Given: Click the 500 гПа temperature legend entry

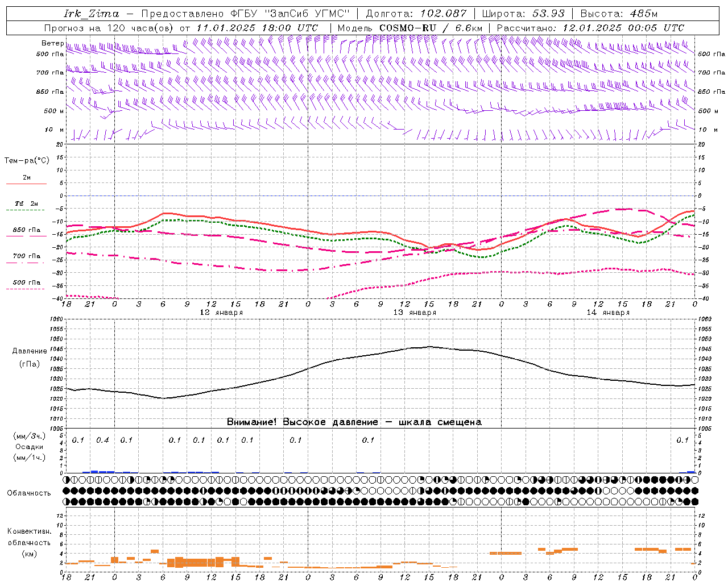Looking at the screenshot, I should (27, 282).
